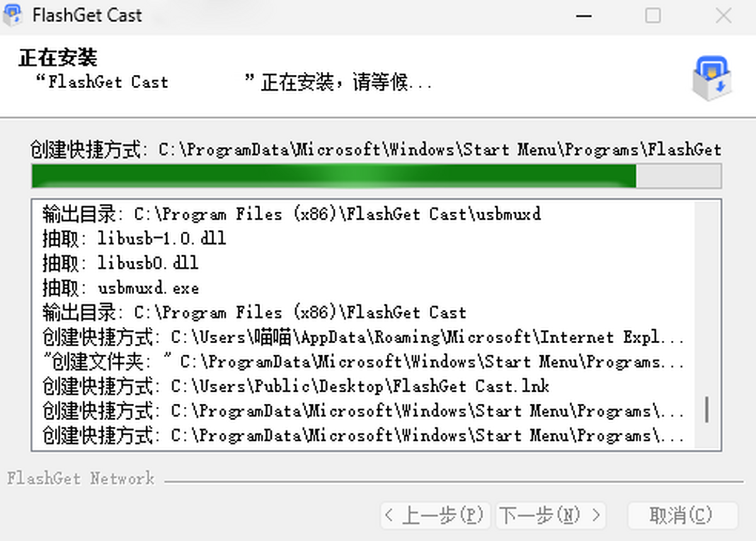The width and height of the screenshot is (756, 541).
Task: Close the FlashGet Cast installer window
Action: click(723, 16)
